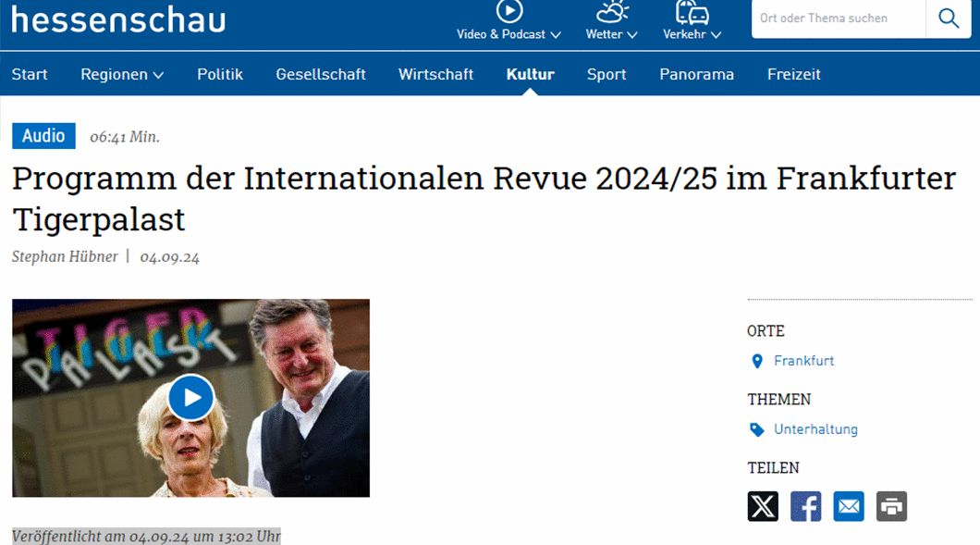
Task: Click the article headline about Tigerpalast
Action: [x=484, y=198]
